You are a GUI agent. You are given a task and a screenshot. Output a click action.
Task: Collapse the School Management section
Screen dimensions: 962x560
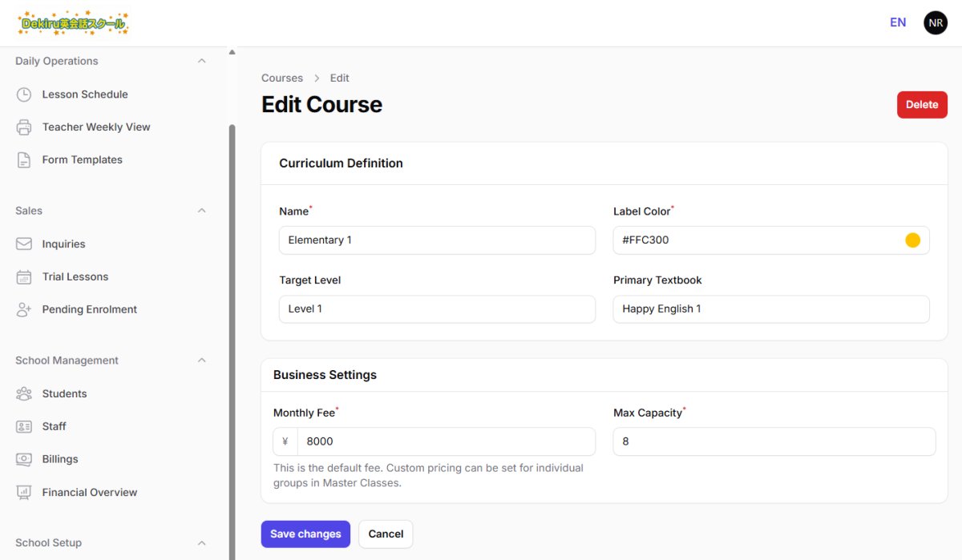[202, 360]
